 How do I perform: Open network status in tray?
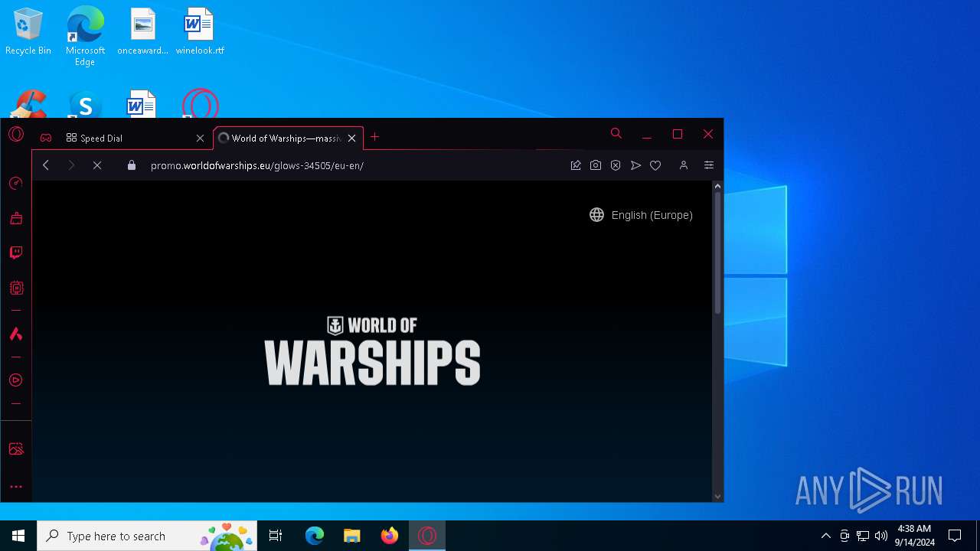(863, 536)
